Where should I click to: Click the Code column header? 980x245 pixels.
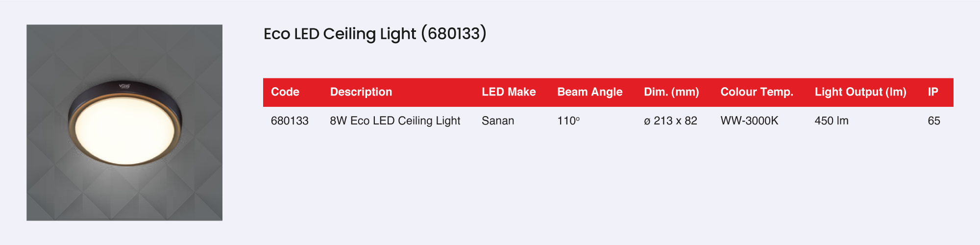pyautogui.click(x=285, y=92)
